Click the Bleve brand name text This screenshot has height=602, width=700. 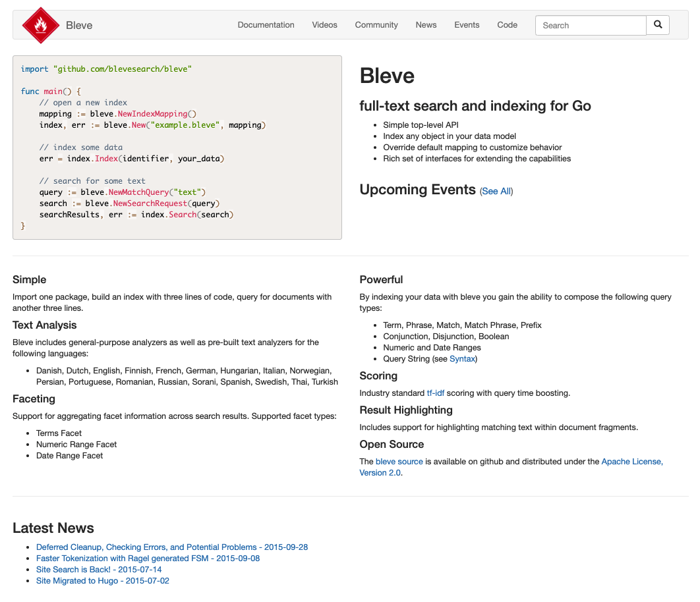click(79, 26)
